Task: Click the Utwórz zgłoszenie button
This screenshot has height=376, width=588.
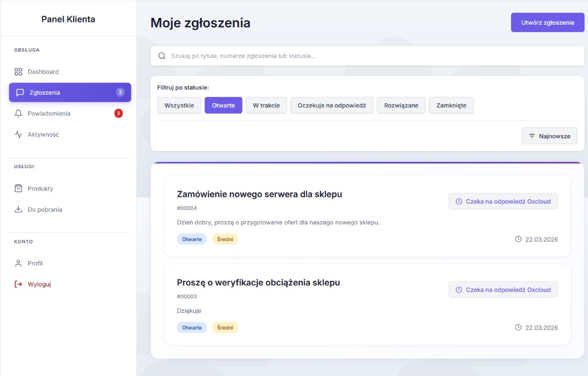Action: coord(547,22)
